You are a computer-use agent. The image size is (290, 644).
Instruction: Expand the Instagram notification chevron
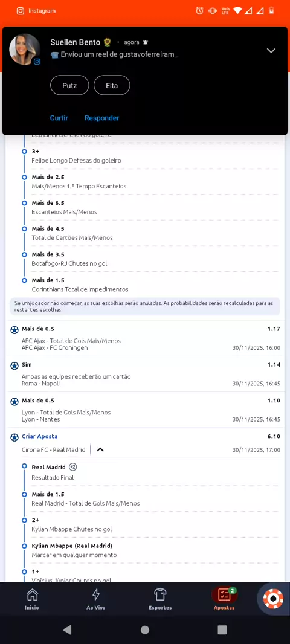(x=271, y=51)
